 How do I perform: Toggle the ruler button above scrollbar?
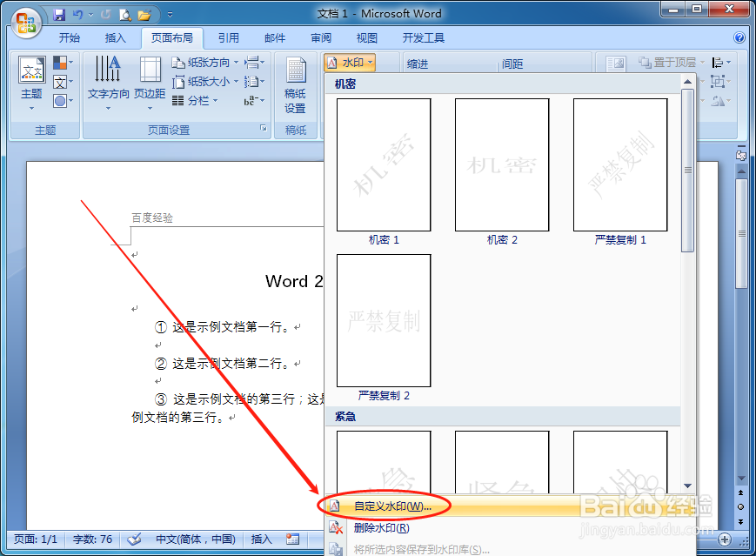[x=741, y=155]
